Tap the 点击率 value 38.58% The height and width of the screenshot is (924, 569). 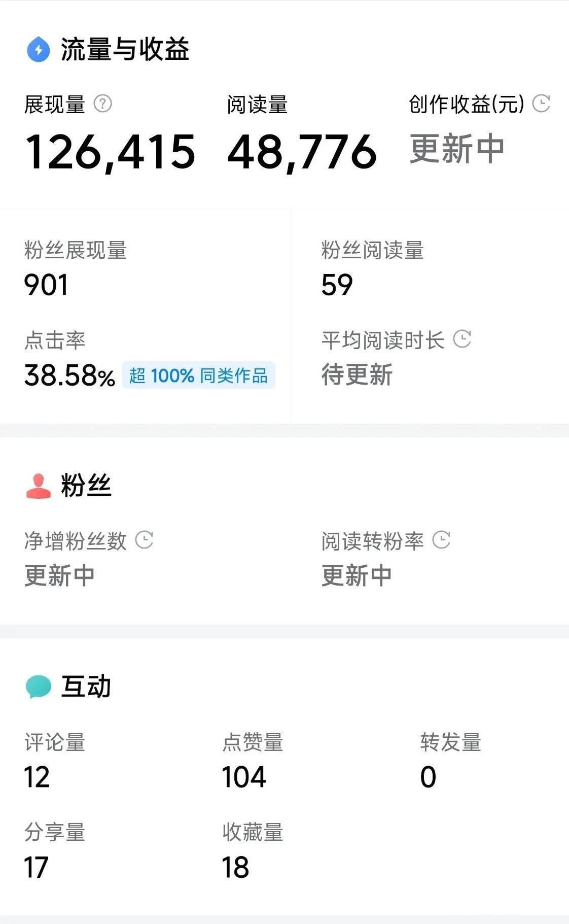[70, 375]
